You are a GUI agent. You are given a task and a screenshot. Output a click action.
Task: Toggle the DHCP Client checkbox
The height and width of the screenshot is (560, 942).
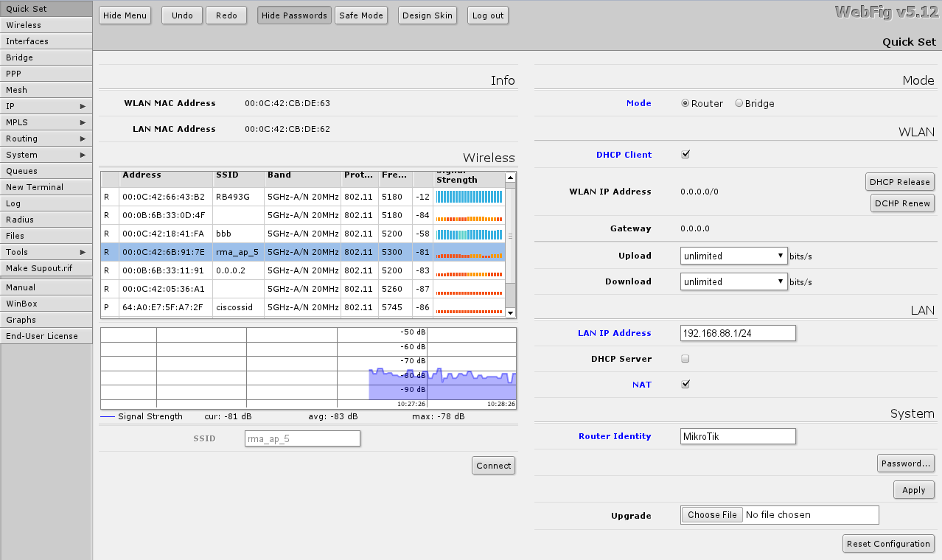(x=685, y=155)
